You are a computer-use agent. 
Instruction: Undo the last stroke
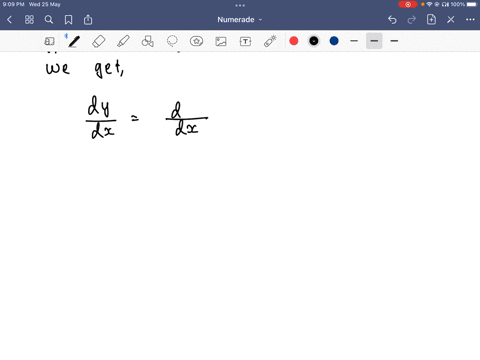pyautogui.click(x=392, y=20)
